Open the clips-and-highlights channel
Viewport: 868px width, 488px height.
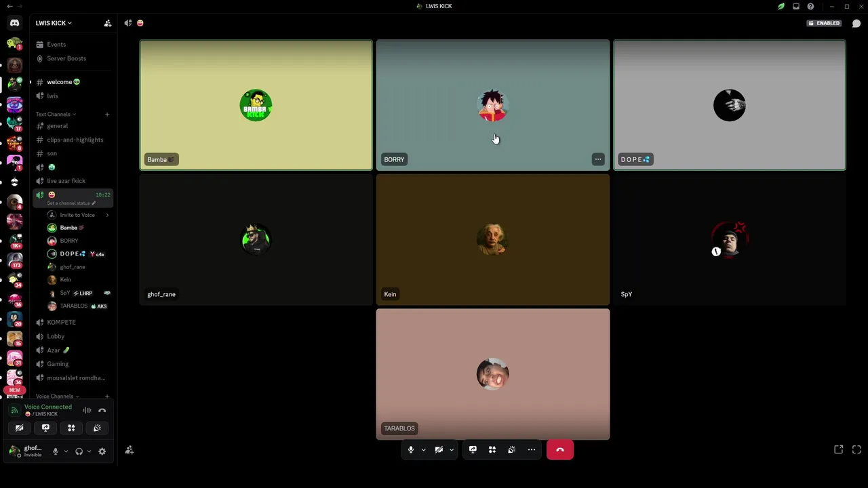pyautogui.click(x=74, y=140)
